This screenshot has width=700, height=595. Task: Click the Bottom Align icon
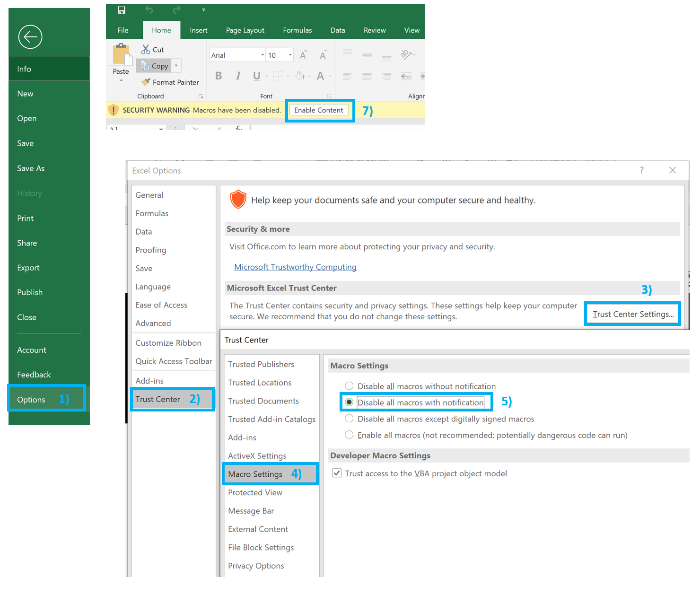coord(386,58)
